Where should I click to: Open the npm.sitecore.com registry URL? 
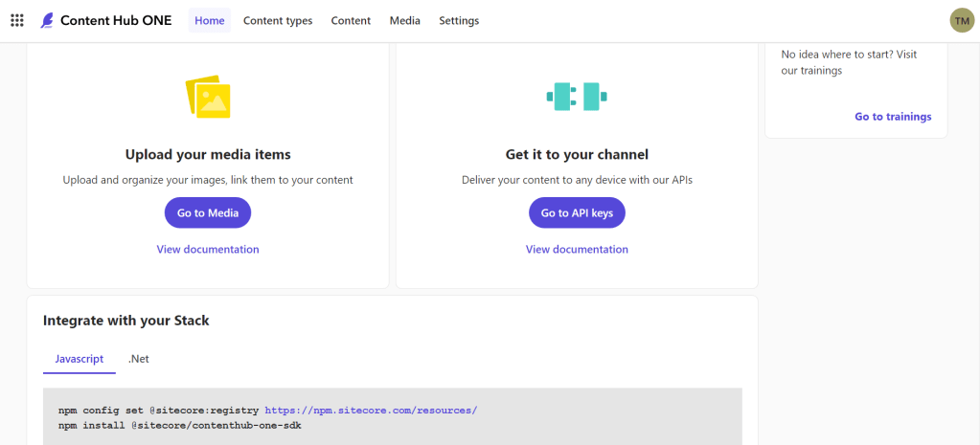point(371,410)
